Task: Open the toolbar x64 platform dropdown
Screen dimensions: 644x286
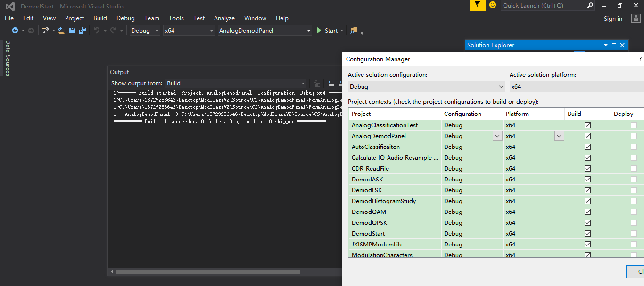Action: tap(189, 31)
